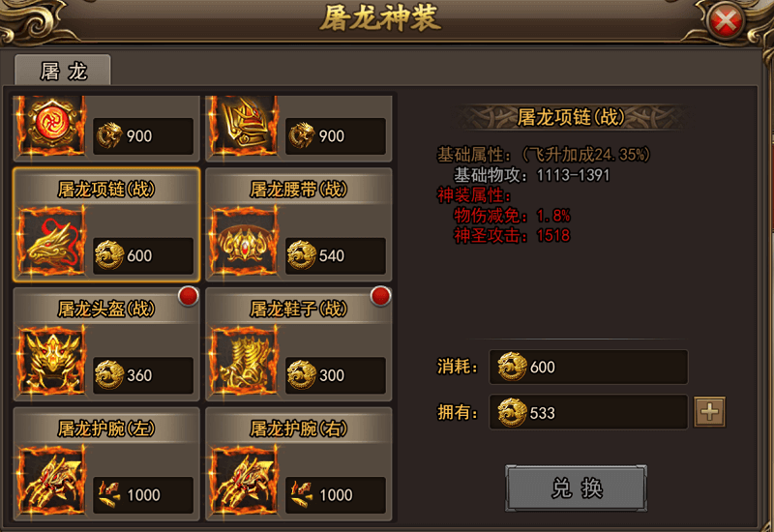The height and width of the screenshot is (532, 774).
Task: Click the 消耗 600 cost field
Action: point(588,367)
